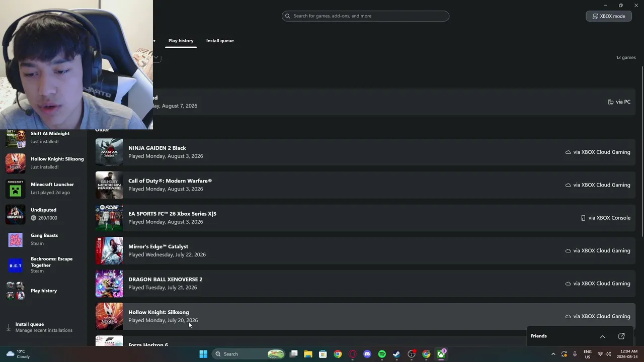Click "Played Tuesday, July 21, 2026" text
644x362 pixels.
[x=163, y=288]
